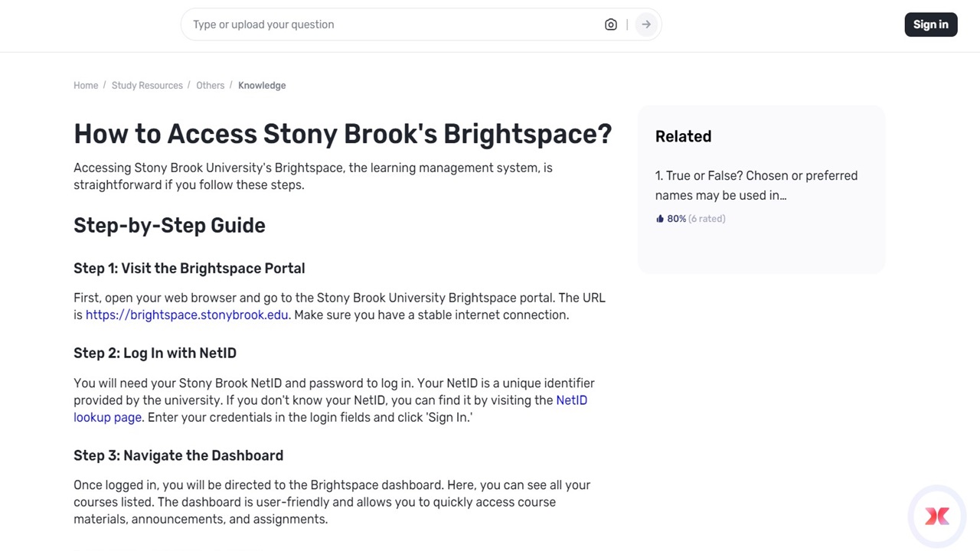Follow the NetID lookup page link
This screenshot has width=980, height=551.
107,418
